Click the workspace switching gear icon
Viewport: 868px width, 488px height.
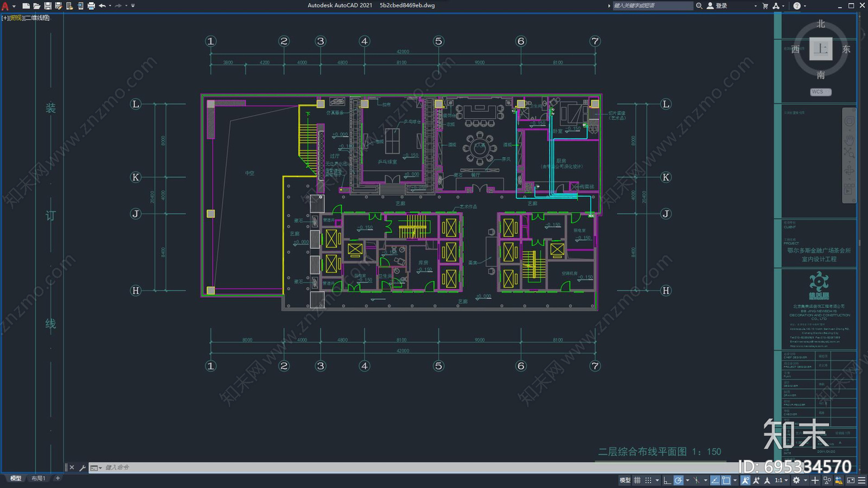tap(796, 480)
